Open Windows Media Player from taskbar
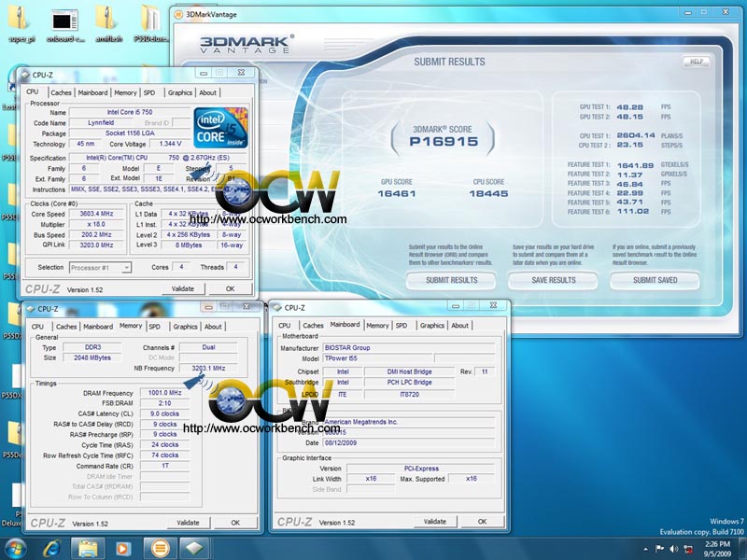Viewport: 747px width, 560px height. coord(122,549)
